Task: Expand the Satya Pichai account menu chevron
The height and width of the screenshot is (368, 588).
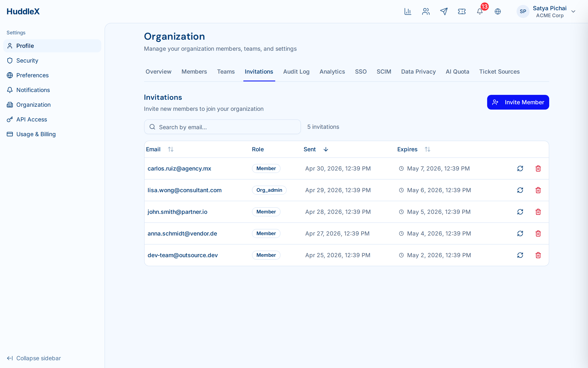Action: coord(573,11)
